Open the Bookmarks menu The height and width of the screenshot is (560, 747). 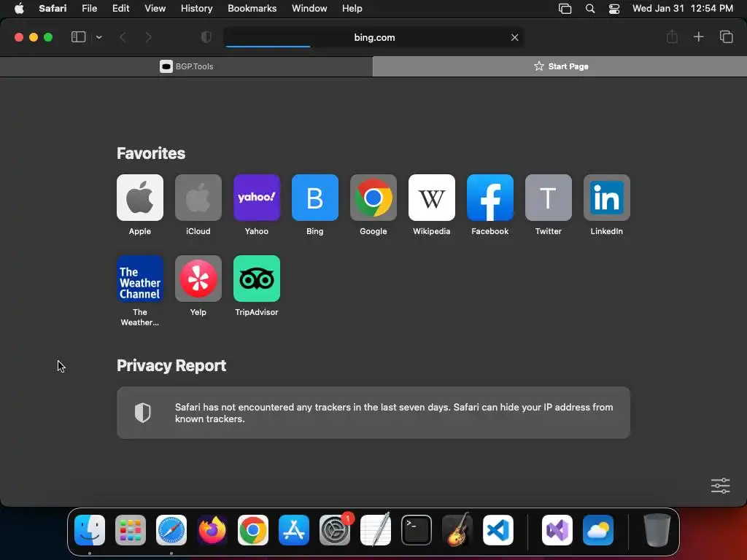pyautogui.click(x=252, y=9)
